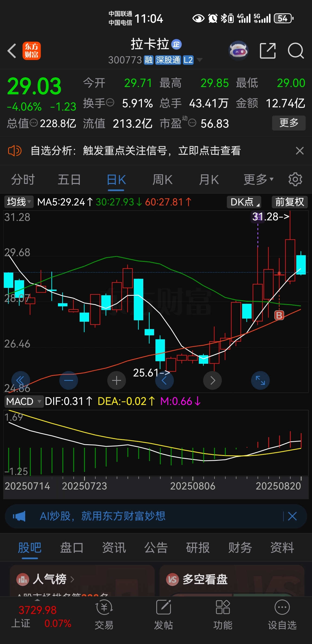Tap the battery indicator in status bar
This screenshot has height=644, width=312.
(x=284, y=18)
